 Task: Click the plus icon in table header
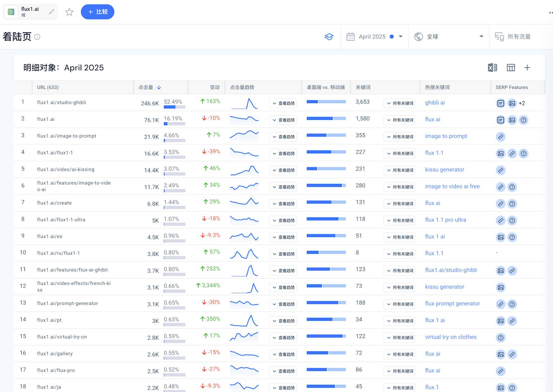[527, 68]
